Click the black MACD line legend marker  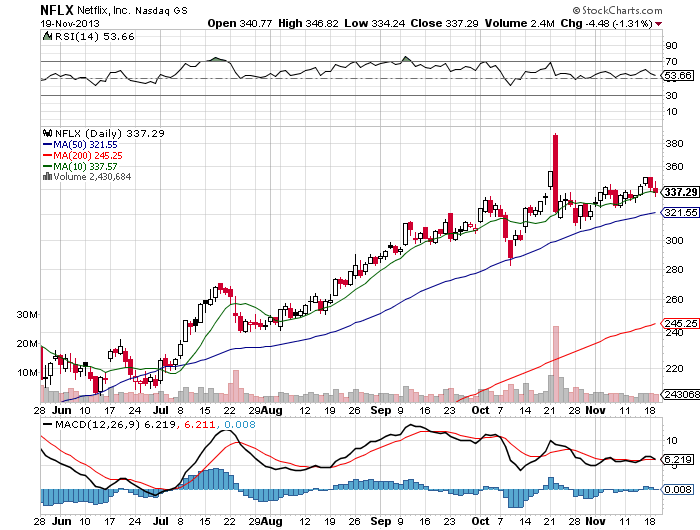point(47,424)
